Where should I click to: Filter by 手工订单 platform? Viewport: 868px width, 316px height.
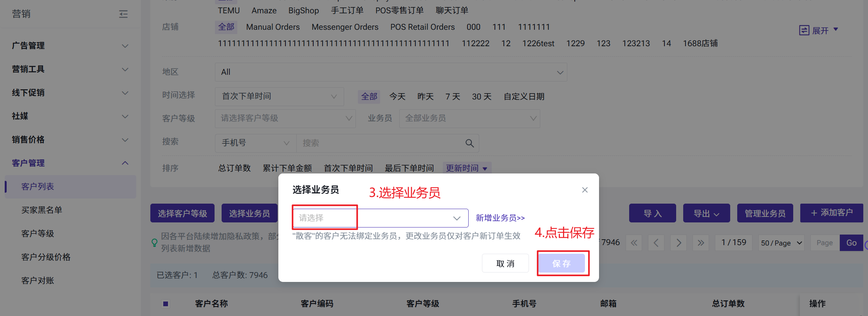(347, 11)
